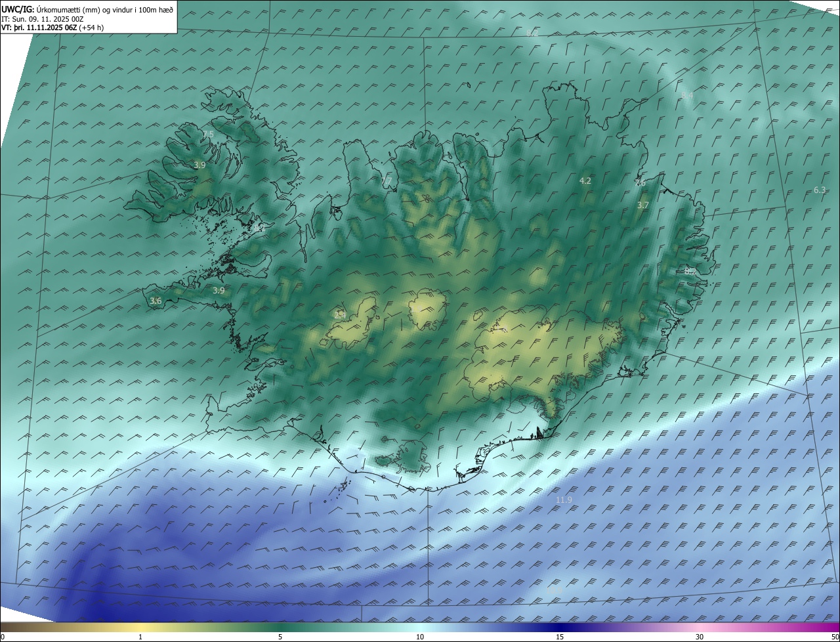Click the 3.7 value in east Iceland

coord(643,205)
